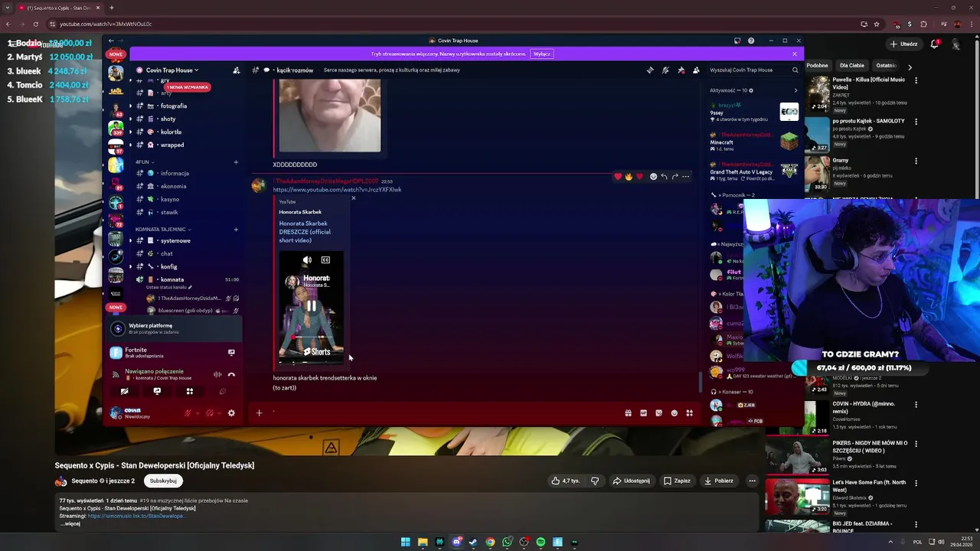Click the gift icon in the message bar

(x=628, y=413)
